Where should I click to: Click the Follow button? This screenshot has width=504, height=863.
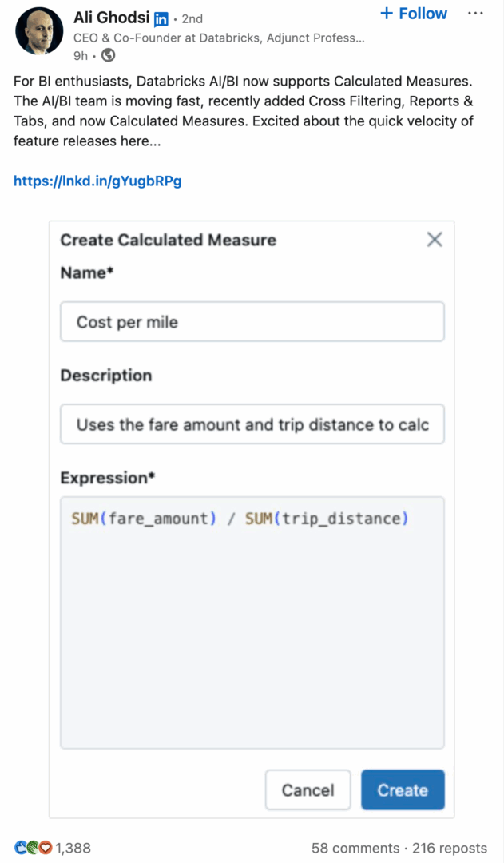(x=413, y=13)
